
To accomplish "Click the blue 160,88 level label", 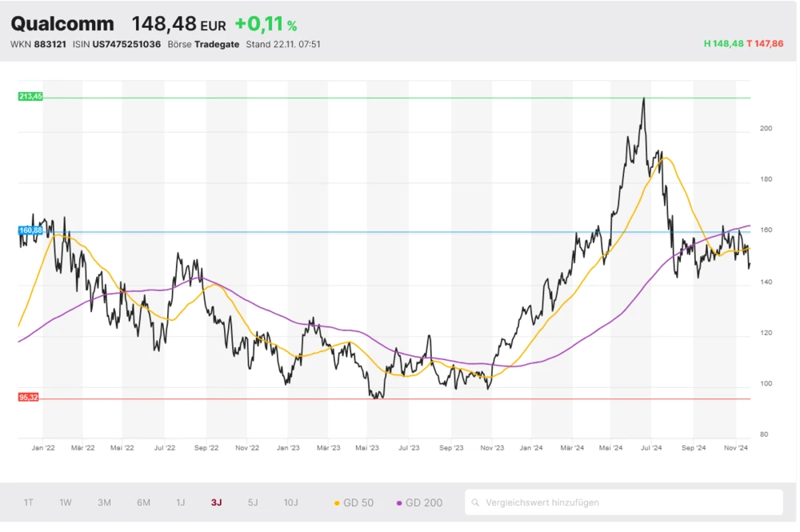I will pyautogui.click(x=30, y=230).
